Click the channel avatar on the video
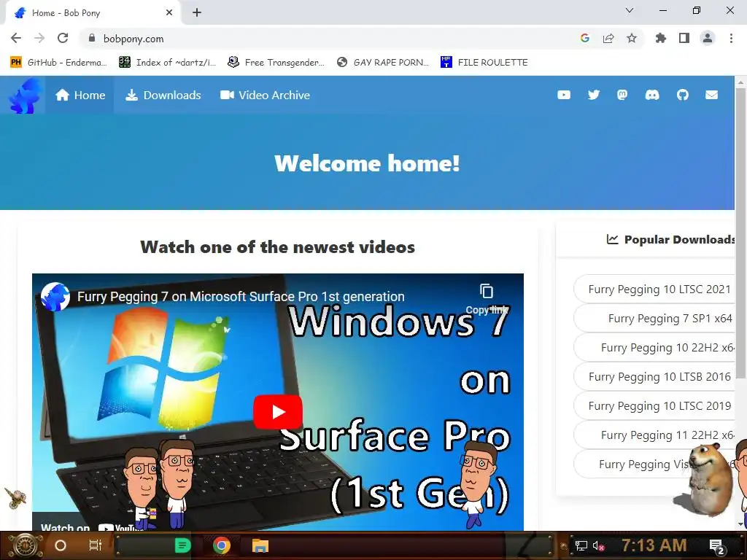This screenshot has width=747, height=560. (x=55, y=296)
